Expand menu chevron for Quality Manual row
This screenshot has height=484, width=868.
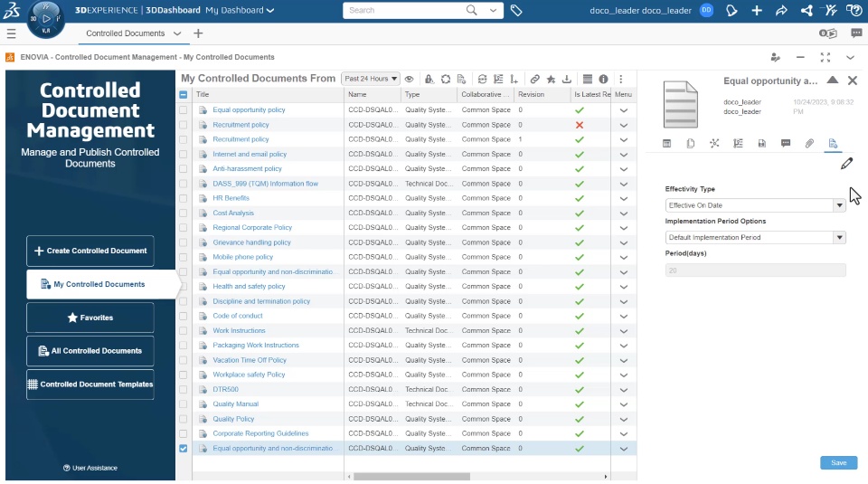point(623,404)
